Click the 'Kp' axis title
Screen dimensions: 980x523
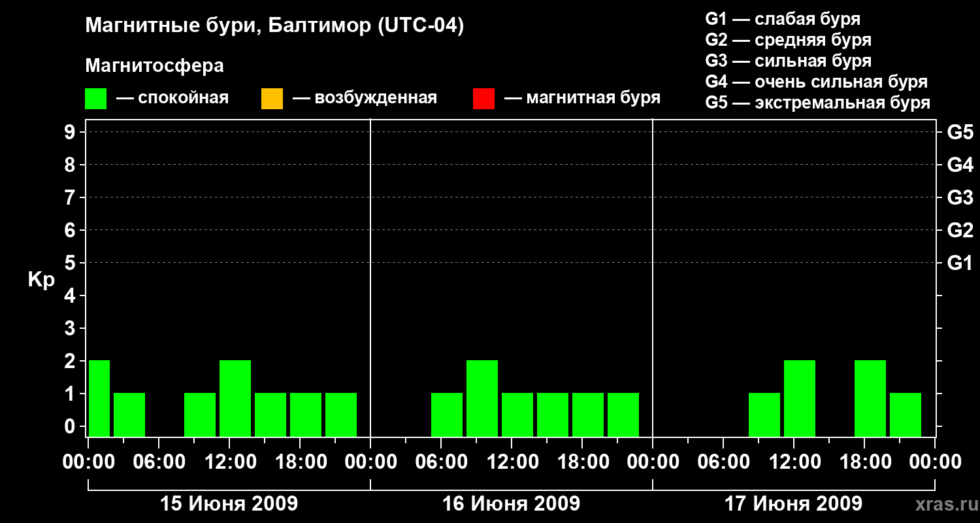(x=41, y=280)
